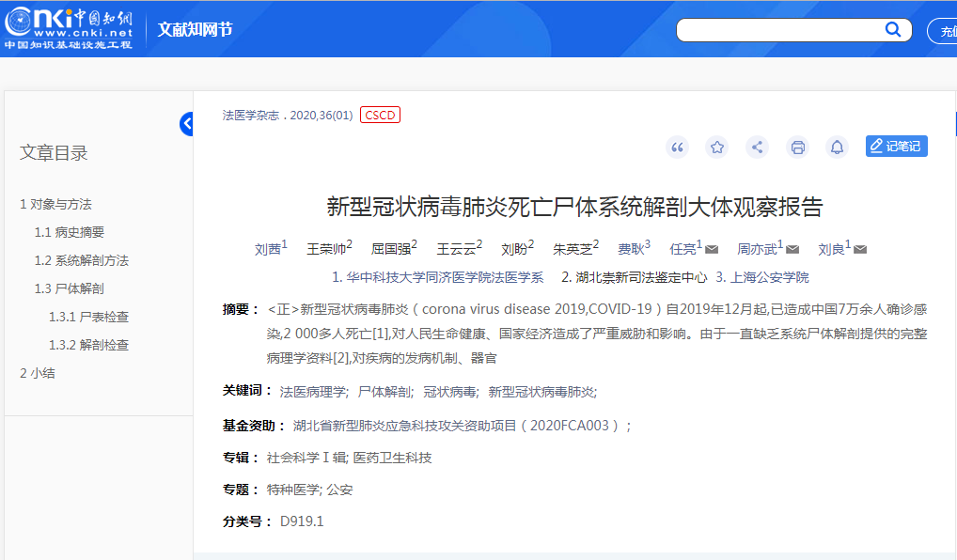Open author 王荣帅 link
Image resolution: width=957 pixels, height=560 pixels.
(326, 249)
